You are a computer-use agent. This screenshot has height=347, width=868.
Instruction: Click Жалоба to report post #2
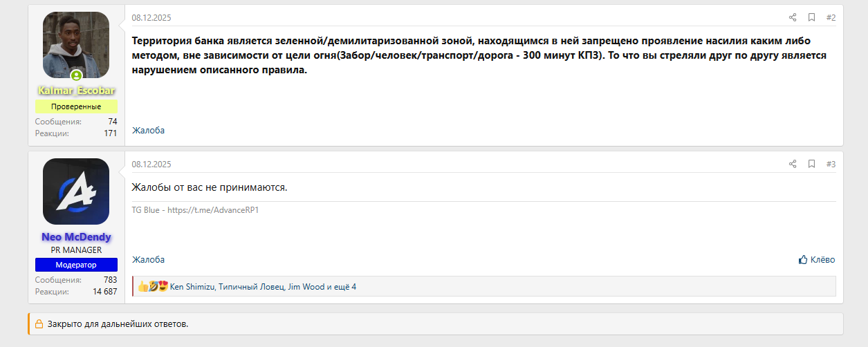pos(149,130)
